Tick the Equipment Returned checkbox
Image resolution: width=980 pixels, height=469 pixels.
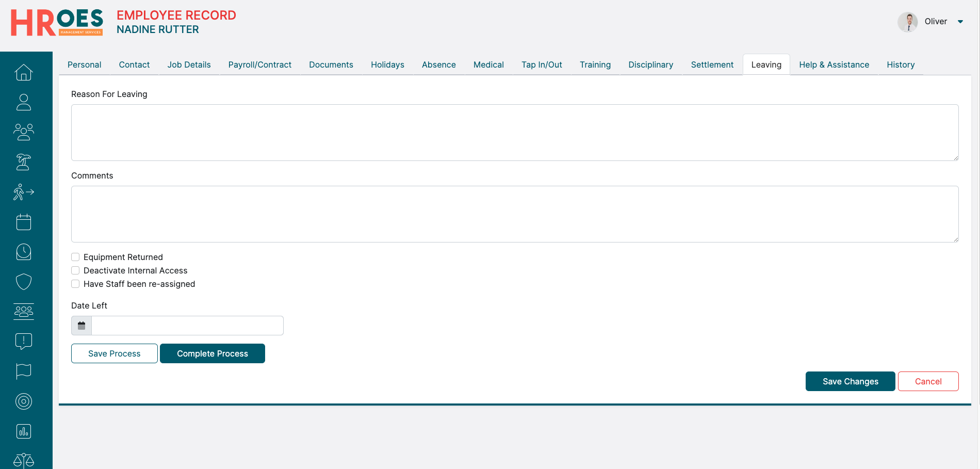click(75, 257)
